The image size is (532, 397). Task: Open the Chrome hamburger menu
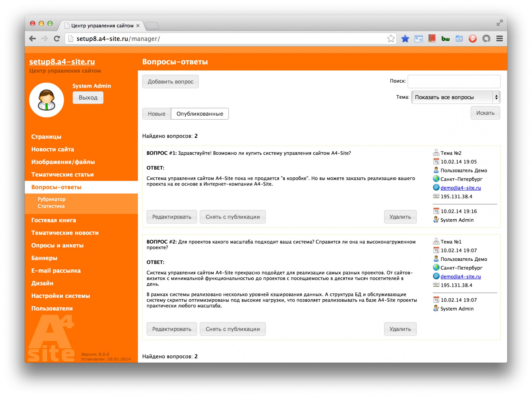[499, 39]
